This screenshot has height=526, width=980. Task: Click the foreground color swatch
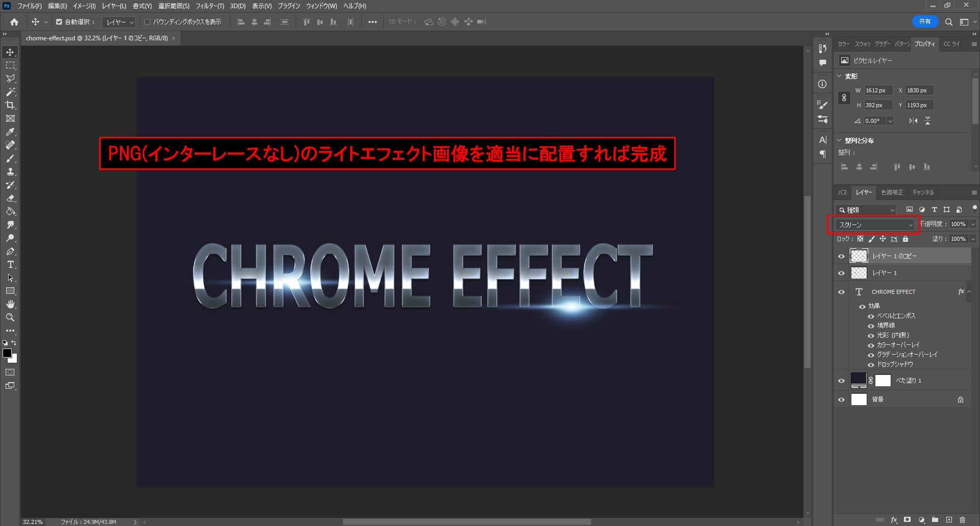(x=7, y=353)
